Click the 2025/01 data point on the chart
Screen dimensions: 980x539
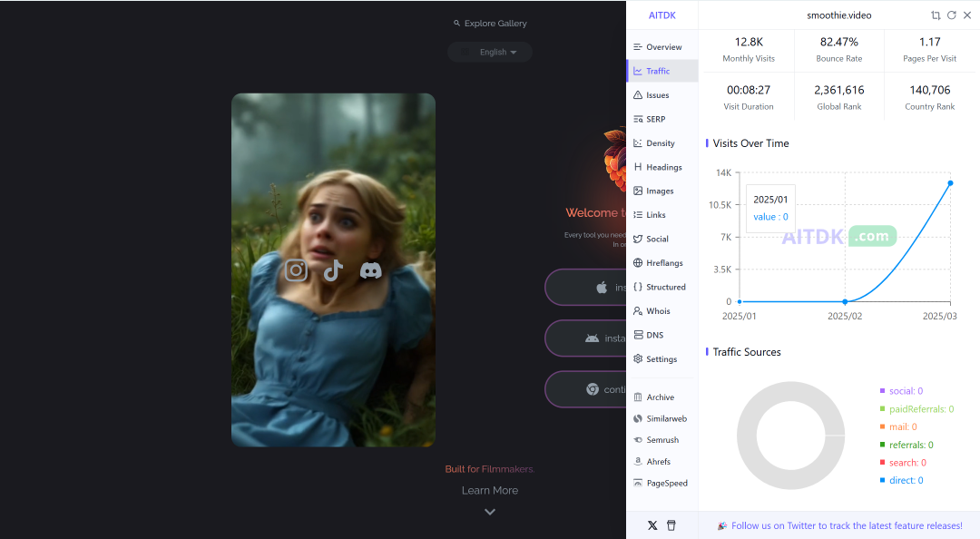tap(740, 301)
